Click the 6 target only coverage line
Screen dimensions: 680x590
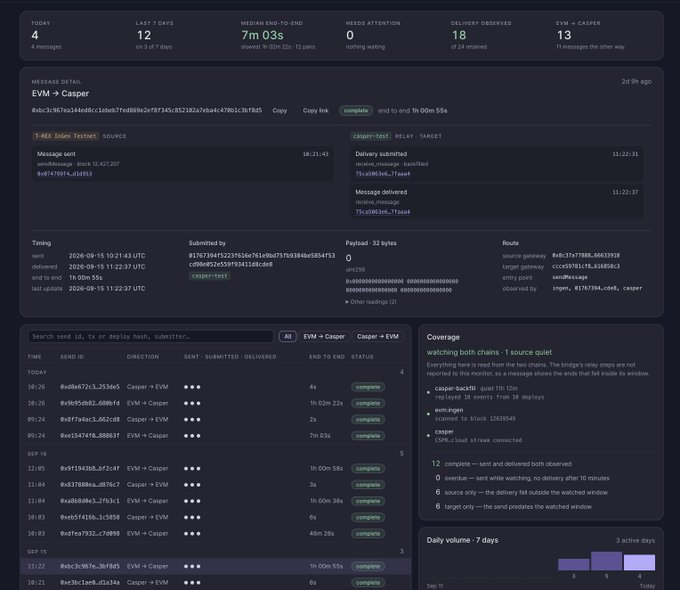pos(513,507)
